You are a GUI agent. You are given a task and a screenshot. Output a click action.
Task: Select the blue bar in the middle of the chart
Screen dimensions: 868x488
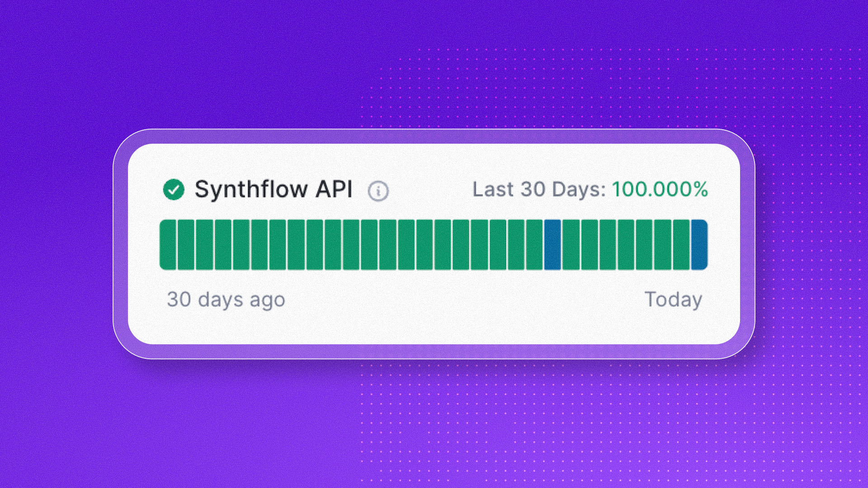tap(552, 244)
